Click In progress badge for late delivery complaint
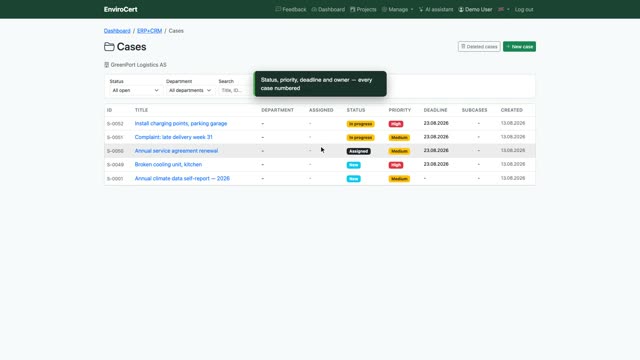This screenshot has width=640, height=360. click(x=360, y=138)
